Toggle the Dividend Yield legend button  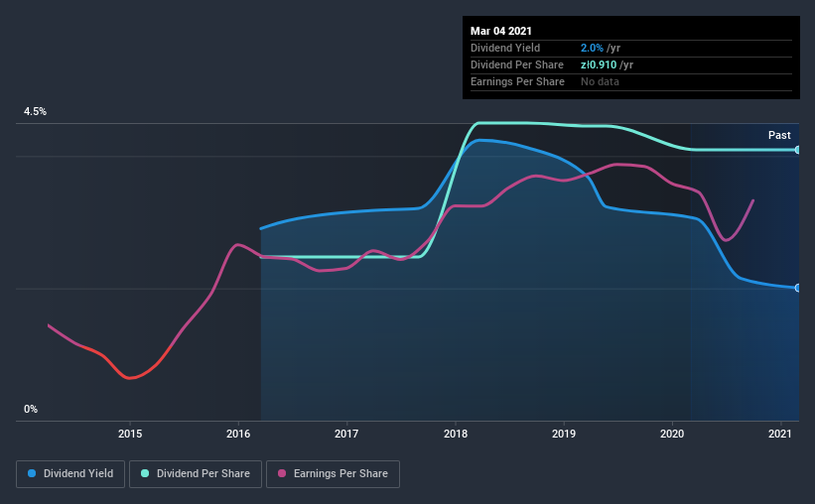70,474
